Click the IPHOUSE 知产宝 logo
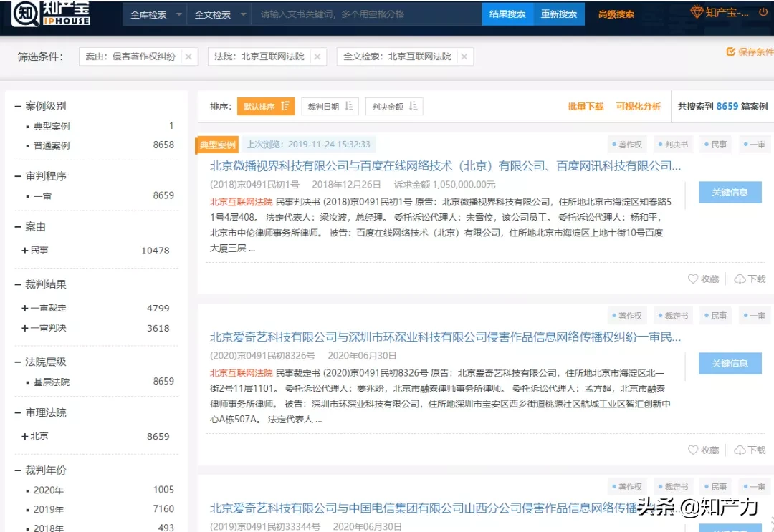Screen dimensions: 774x532 click(x=51, y=14)
